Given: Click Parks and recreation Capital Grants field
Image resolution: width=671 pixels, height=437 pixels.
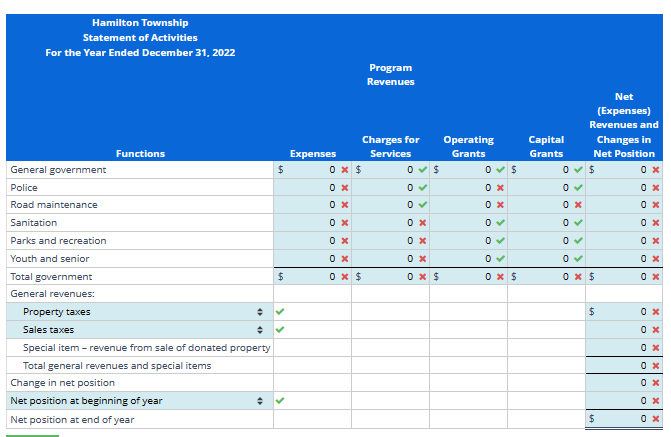Looking at the screenshot, I should tap(546, 241).
